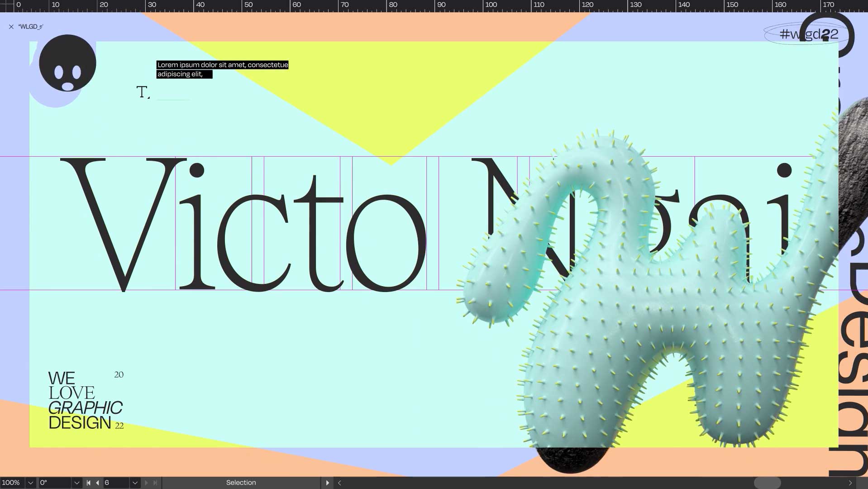Click the large letter V in Victo
Screen dimensions: 868x489
tap(123, 225)
